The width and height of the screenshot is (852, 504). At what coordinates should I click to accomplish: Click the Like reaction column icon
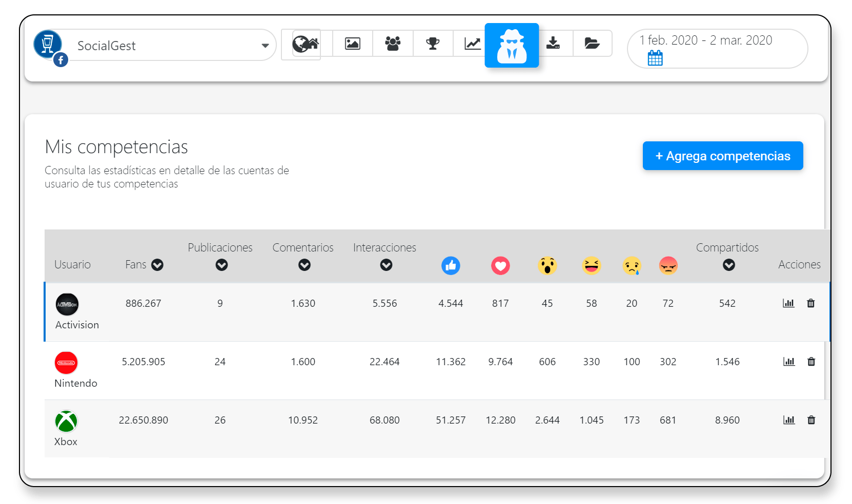point(451,265)
